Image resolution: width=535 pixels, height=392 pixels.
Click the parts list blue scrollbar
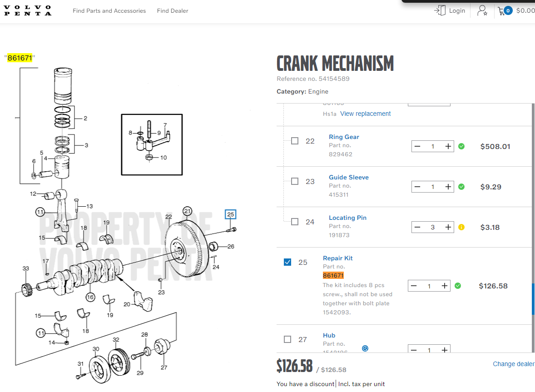point(533,299)
